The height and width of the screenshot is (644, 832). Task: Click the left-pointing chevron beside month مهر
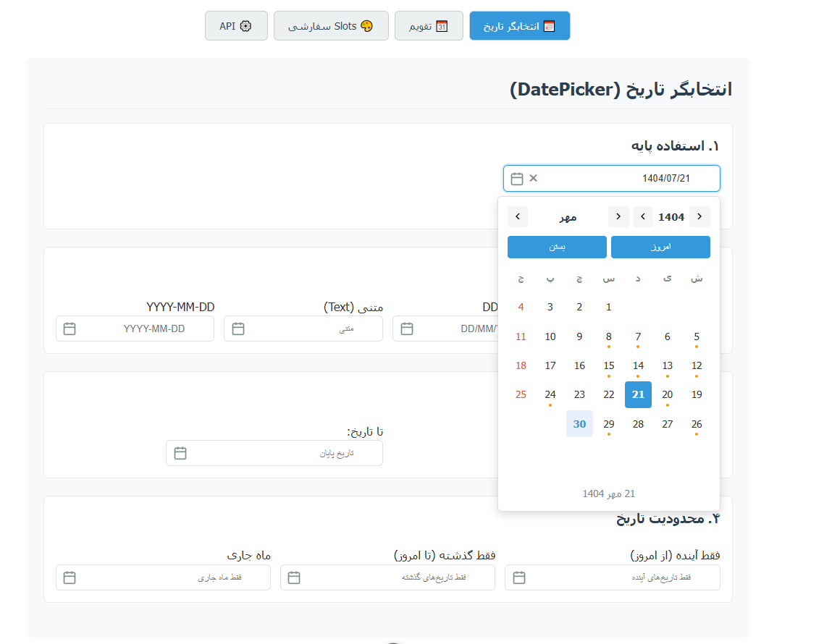[518, 217]
